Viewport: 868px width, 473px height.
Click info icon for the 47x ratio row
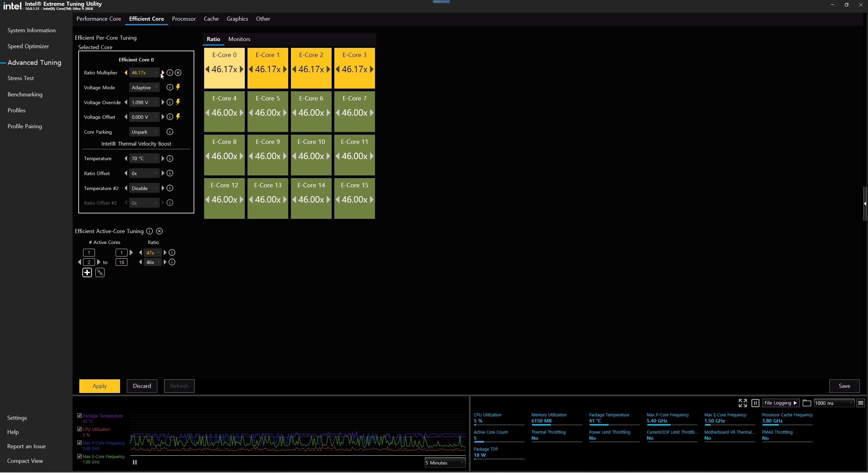pyautogui.click(x=172, y=252)
